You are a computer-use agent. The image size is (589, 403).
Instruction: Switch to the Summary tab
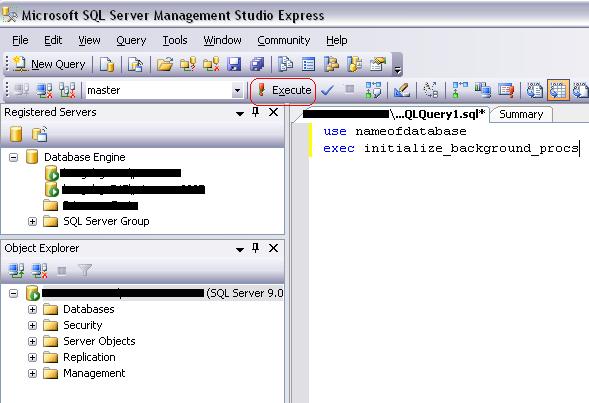click(521, 115)
